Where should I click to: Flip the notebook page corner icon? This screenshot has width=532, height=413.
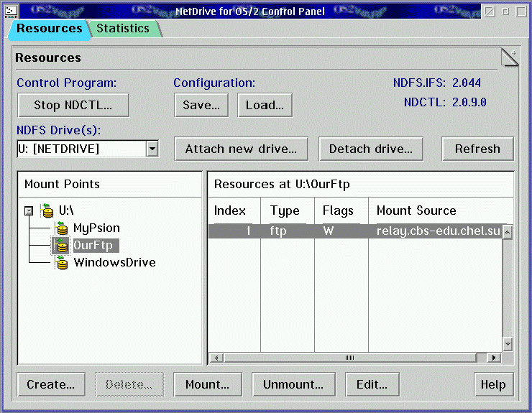click(510, 57)
